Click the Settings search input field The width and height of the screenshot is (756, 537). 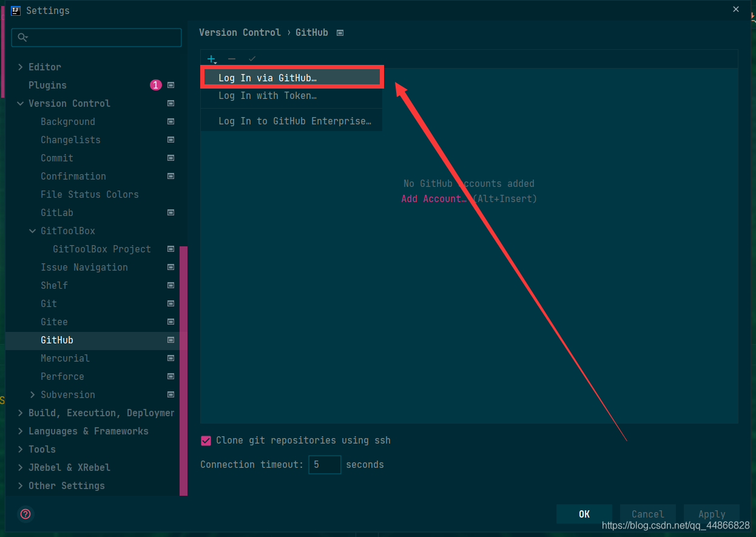[x=96, y=38]
